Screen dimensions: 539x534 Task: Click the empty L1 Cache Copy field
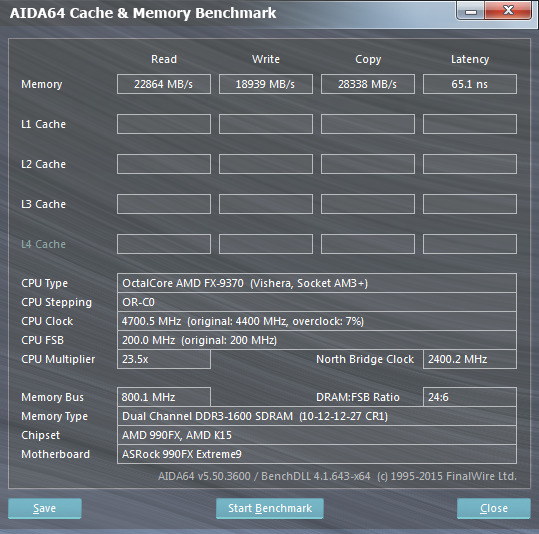pyautogui.click(x=368, y=124)
